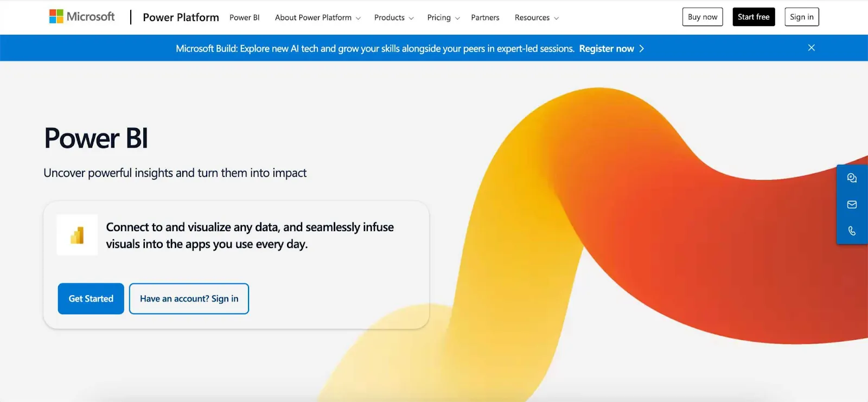Click the email envelope icon in side panel
The width and height of the screenshot is (868, 402).
pos(852,205)
